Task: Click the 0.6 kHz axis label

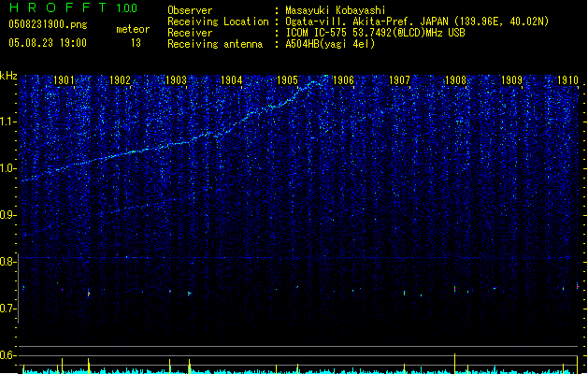Action: 7,355
